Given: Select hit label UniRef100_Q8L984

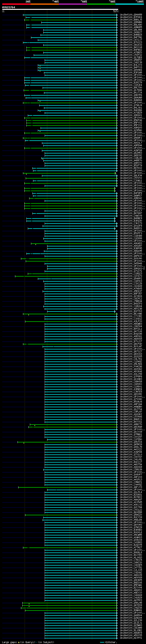Looking at the screenshot, I should pyautogui.click(x=131, y=30).
